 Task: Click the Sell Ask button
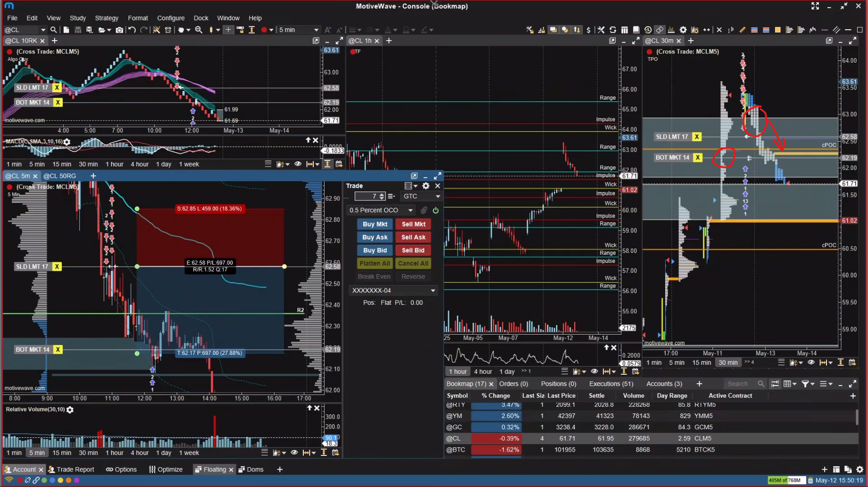pos(413,237)
